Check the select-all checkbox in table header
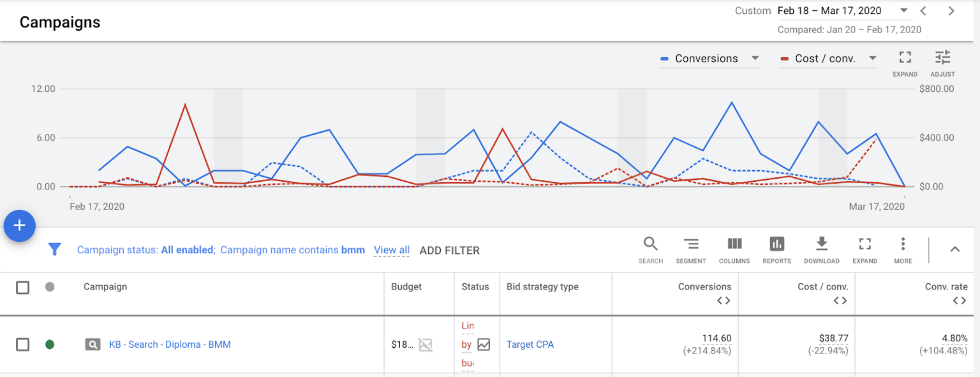The height and width of the screenshot is (377, 980). point(22,287)
